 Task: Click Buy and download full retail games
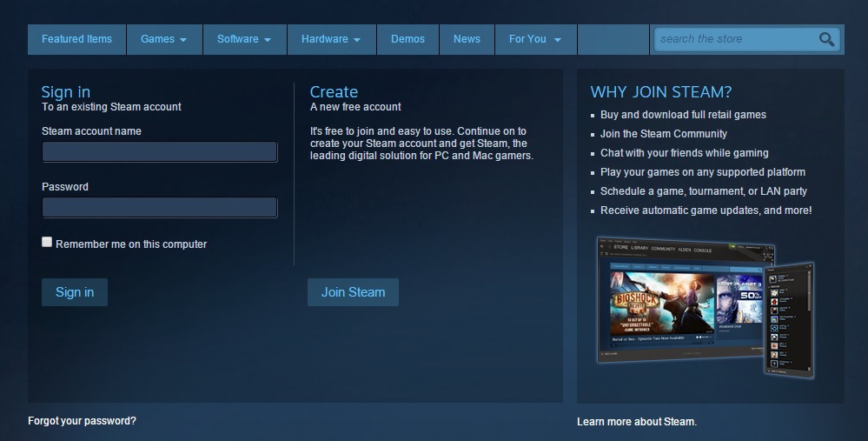pos(683,115)
